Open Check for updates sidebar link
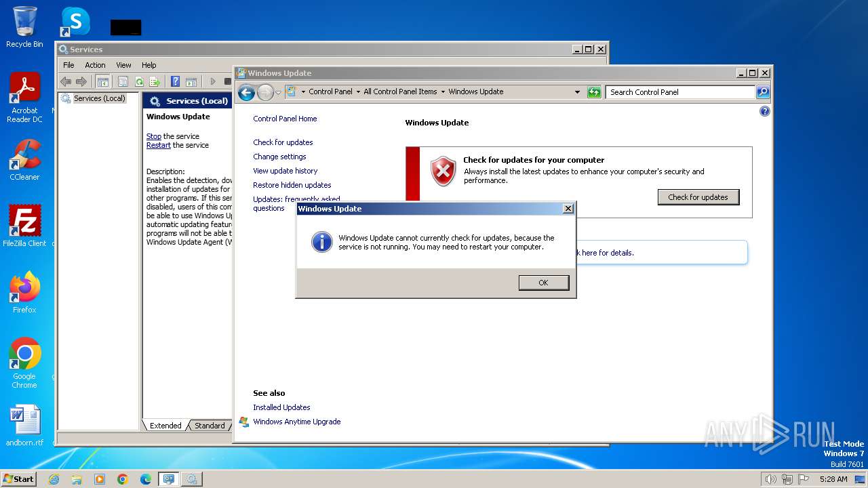 pyautogui.click(x=283, y=142)
